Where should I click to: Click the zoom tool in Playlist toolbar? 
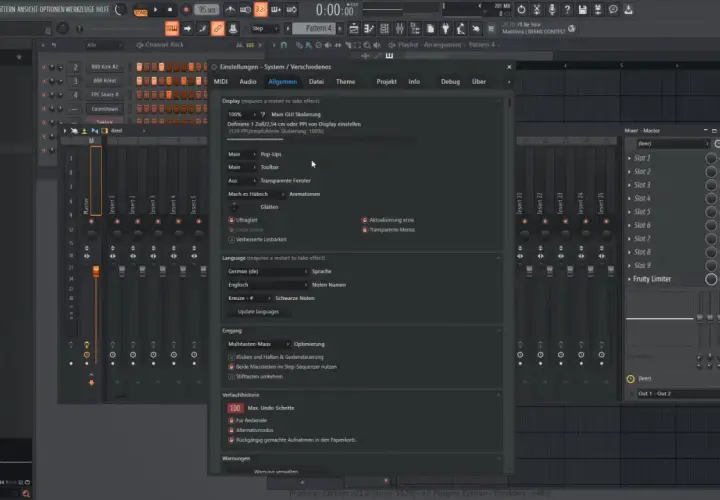(367, 45)
